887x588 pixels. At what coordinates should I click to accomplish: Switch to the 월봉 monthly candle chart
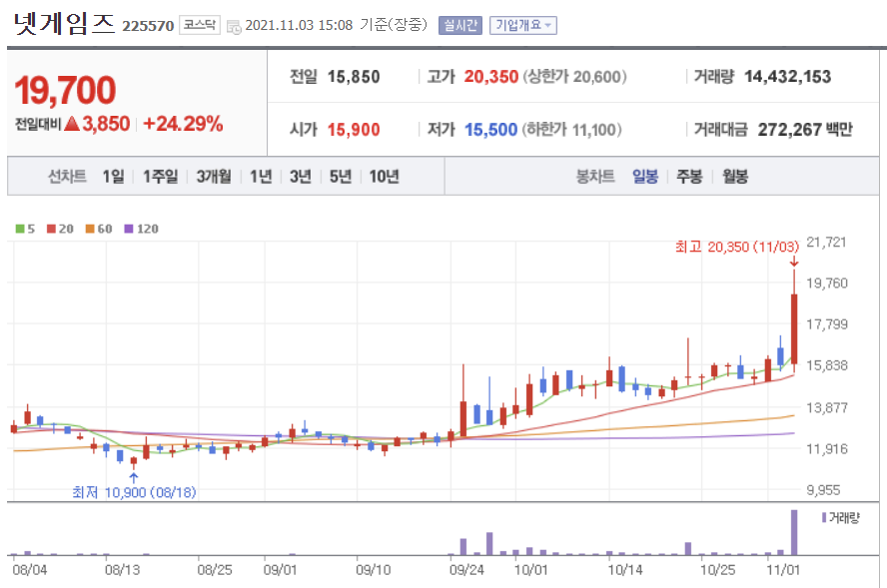[735, 177]
